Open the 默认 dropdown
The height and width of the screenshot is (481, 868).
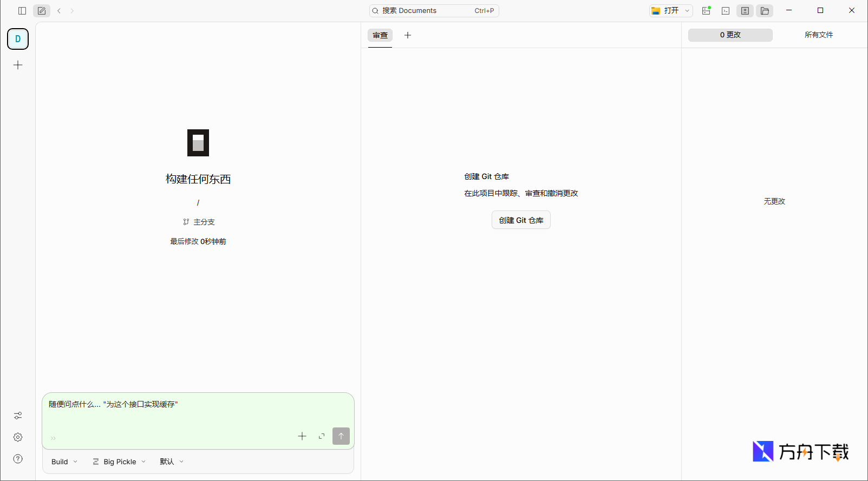(x=172, y=462)
